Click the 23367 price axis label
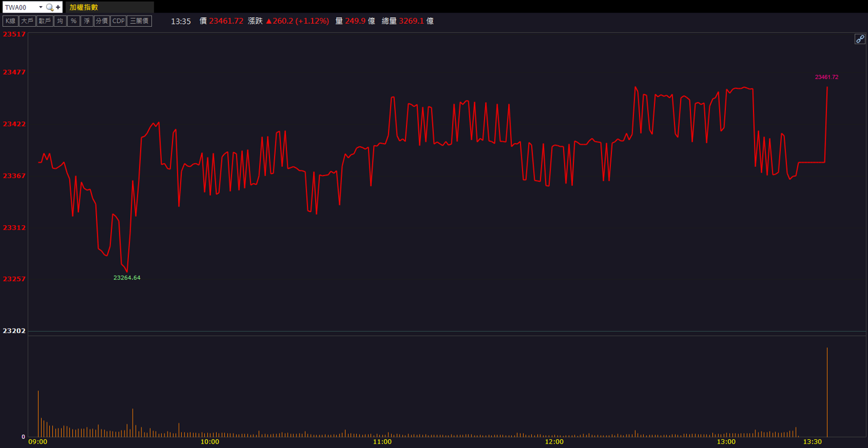 14,175
